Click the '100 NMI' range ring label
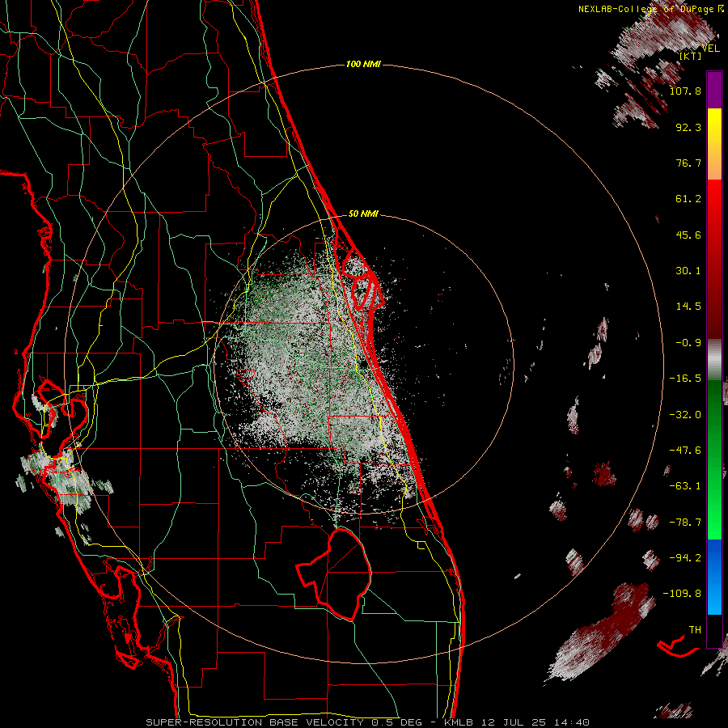 pos(363,64)
